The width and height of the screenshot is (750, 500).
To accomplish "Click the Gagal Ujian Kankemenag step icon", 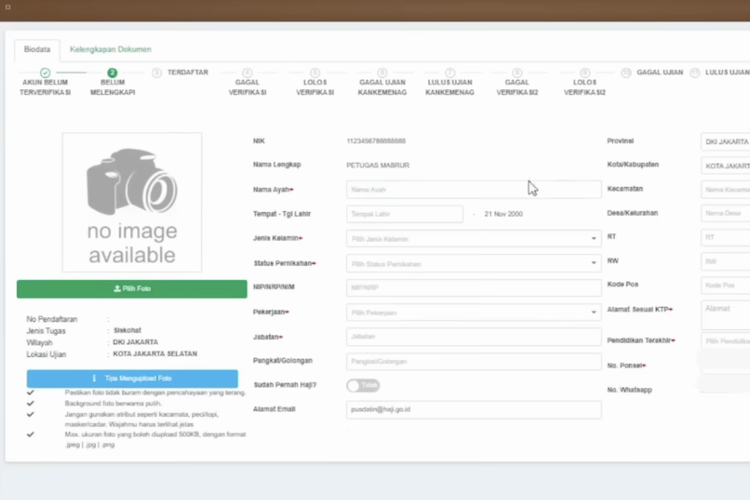I will (382, 73).
